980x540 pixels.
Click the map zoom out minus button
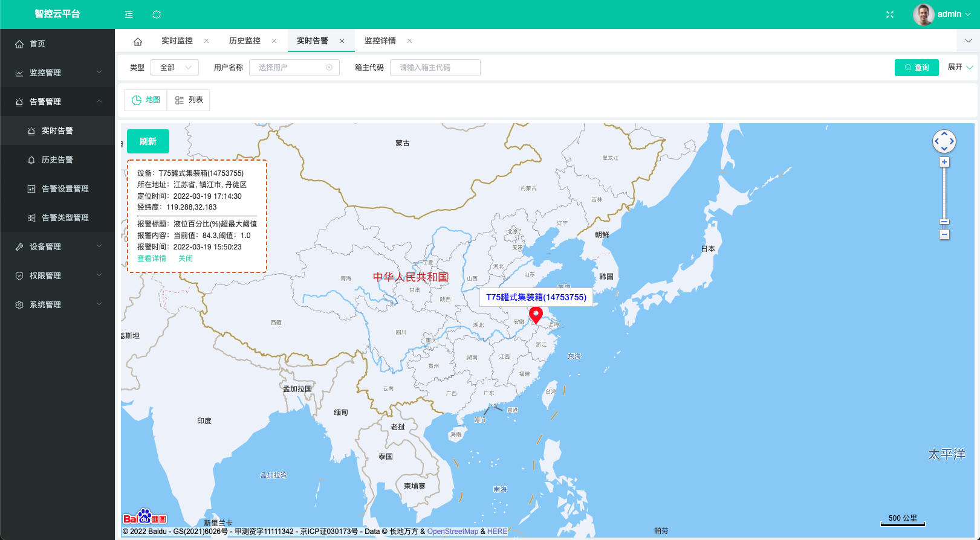click(x=944, y=234)
